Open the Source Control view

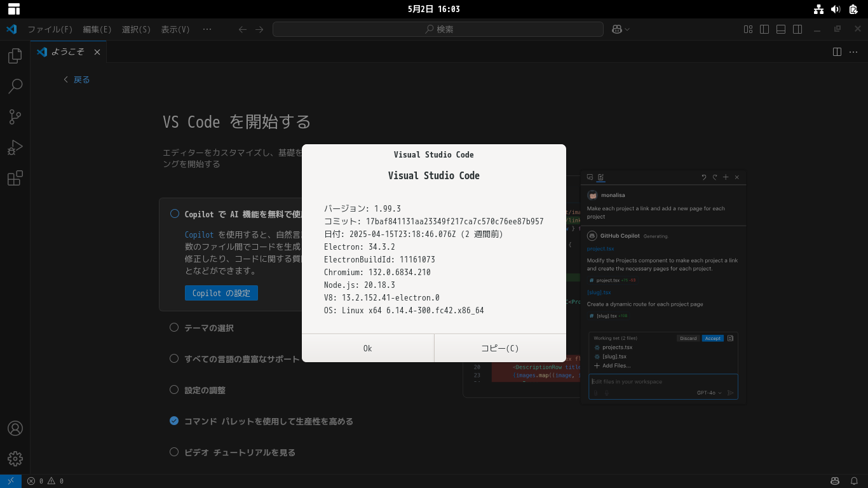[x=15, y=117]
